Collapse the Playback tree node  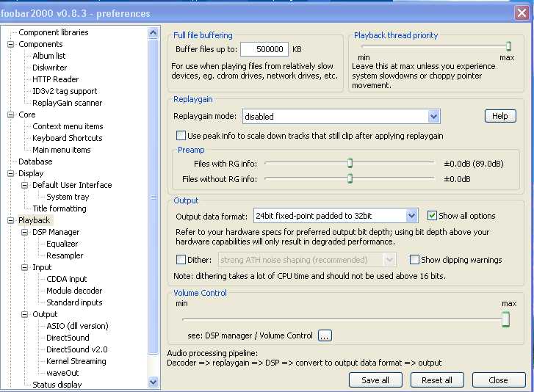click(x=11, y=220)
